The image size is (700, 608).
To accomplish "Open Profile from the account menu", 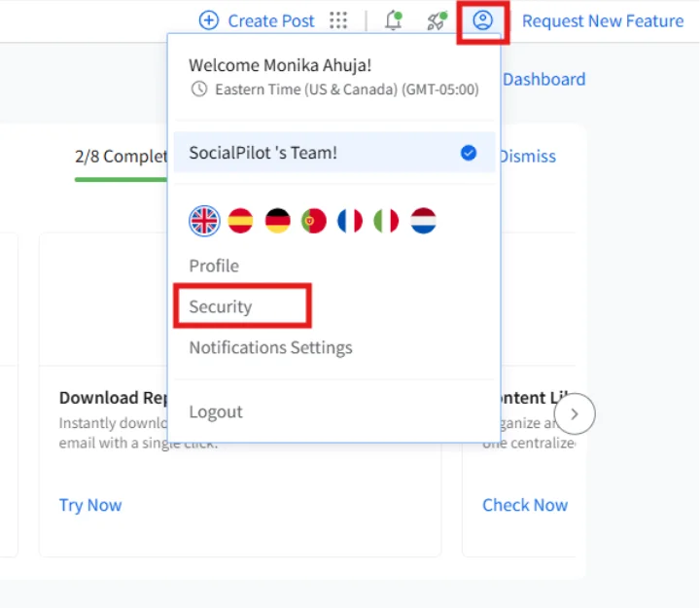I will (x=214, y=266).
